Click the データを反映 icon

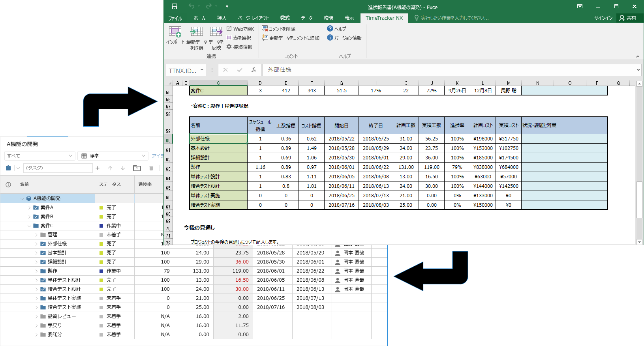point(216,32)
